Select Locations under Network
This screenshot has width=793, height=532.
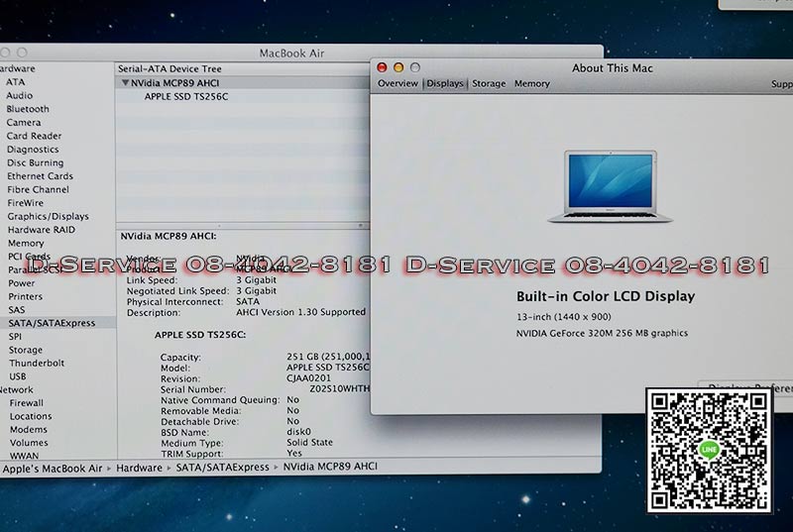point(31,416)
